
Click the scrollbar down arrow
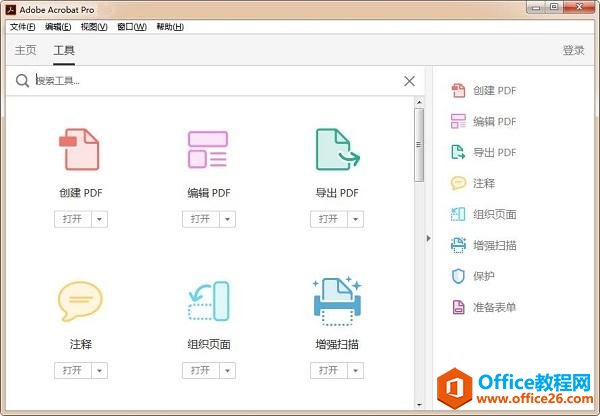pos(419,405)
